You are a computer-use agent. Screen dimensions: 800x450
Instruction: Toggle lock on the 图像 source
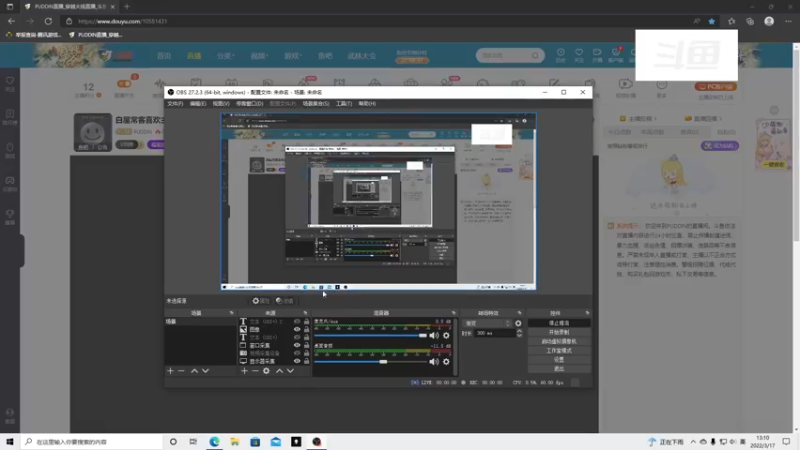coord(307,330)
